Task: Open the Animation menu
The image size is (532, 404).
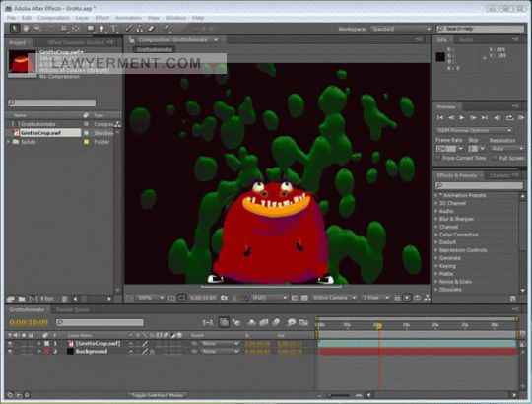Action: point(128,18)
